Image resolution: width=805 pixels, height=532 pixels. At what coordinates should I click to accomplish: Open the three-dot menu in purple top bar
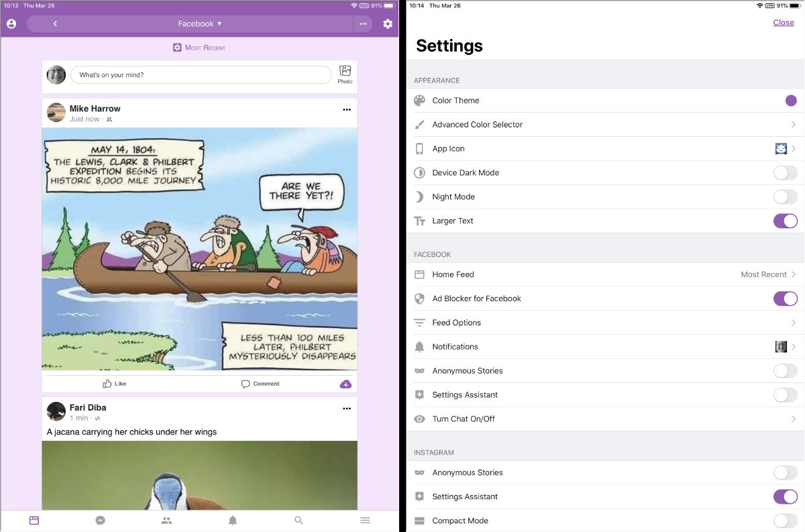pos(363,23)
